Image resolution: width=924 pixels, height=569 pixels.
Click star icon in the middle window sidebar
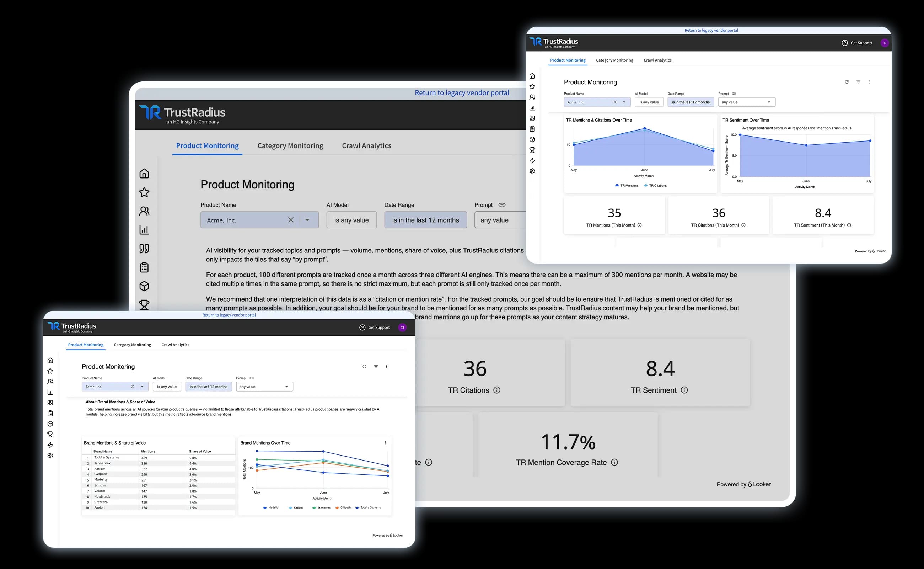click(144, 192)
